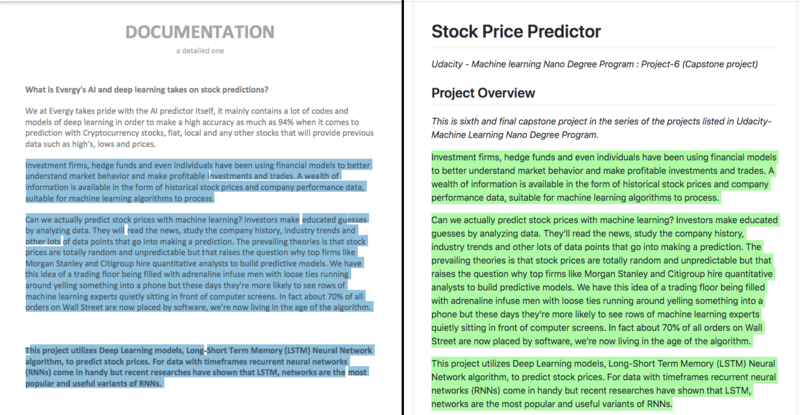Click the Project Overview heading

(483, 93)
